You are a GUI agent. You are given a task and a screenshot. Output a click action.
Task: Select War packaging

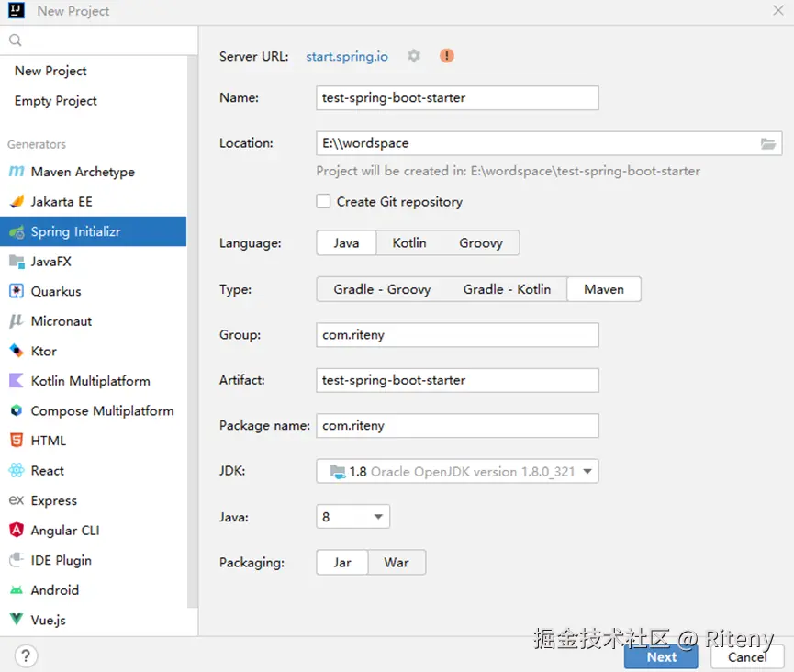tap(397, 563)
